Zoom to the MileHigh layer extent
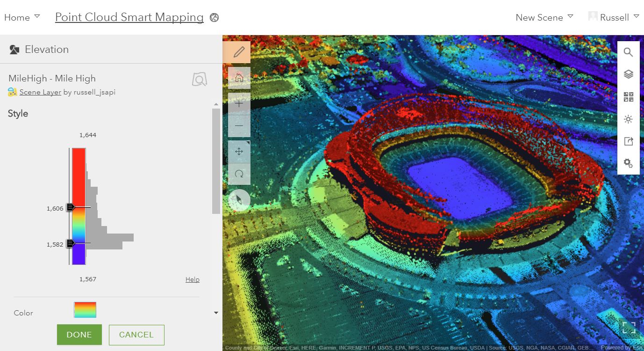The height and width of the screenshot is (351, 644). [200, 79]
